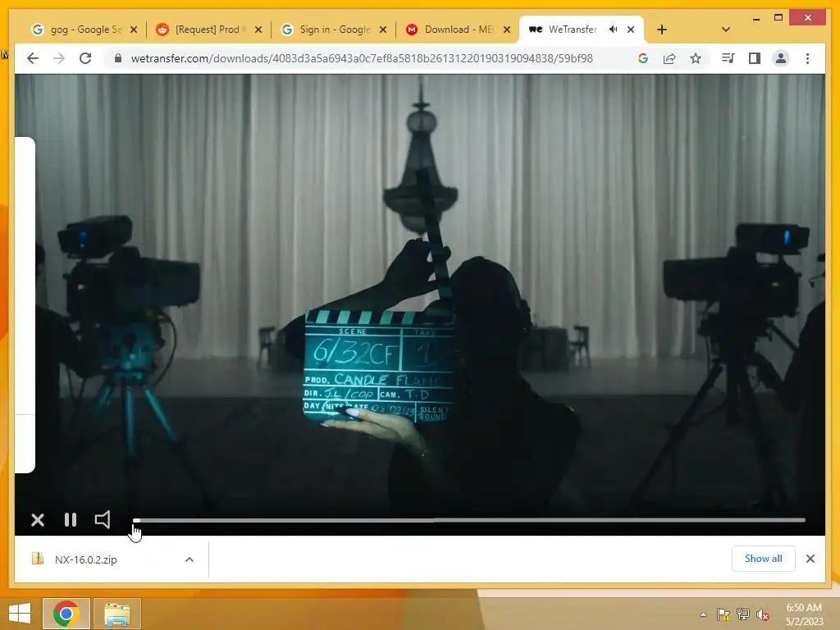Open the tab search dropdown arrow

click(726, 30)
